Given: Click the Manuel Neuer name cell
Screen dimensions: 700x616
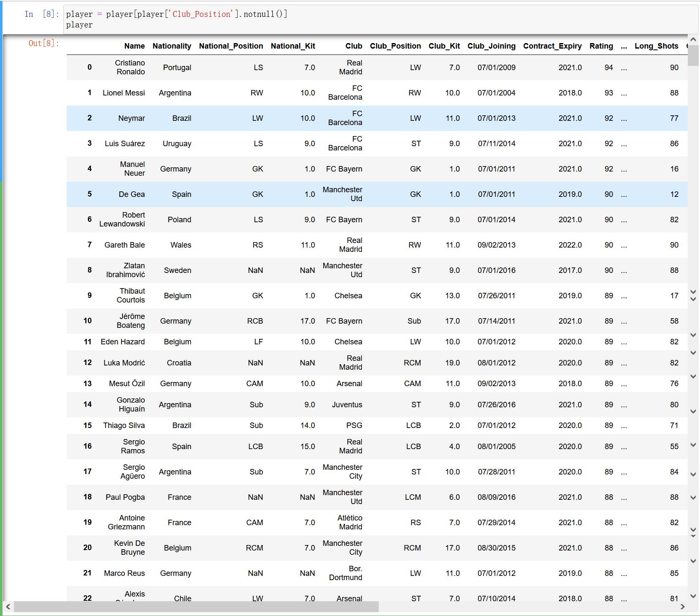Looking at the screenshot, I should (x=132, y=169).
